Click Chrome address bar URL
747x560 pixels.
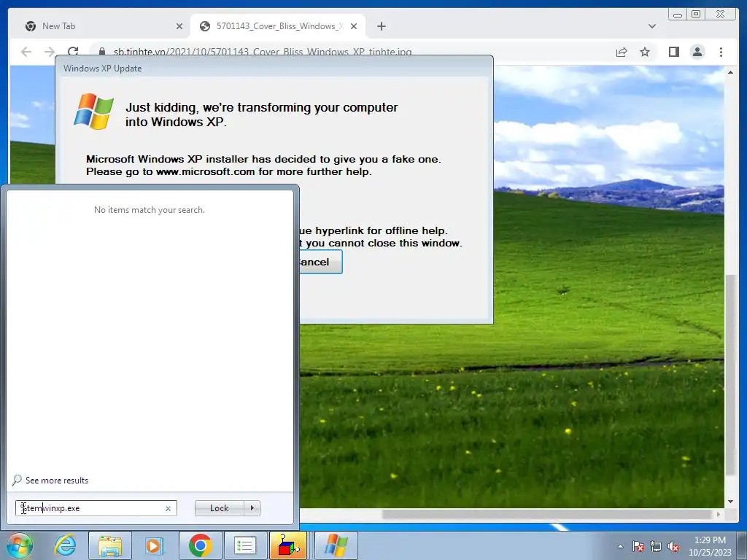(x=263, y=52)
